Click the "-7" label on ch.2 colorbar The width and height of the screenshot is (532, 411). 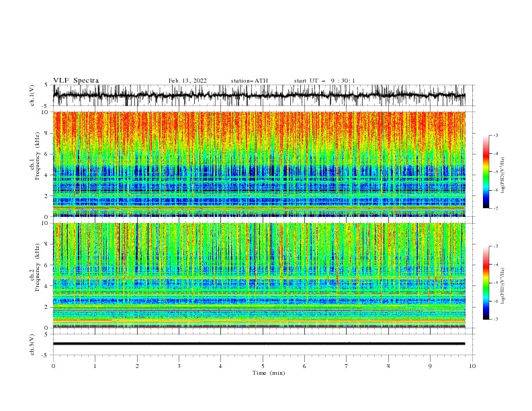[496, 319]
